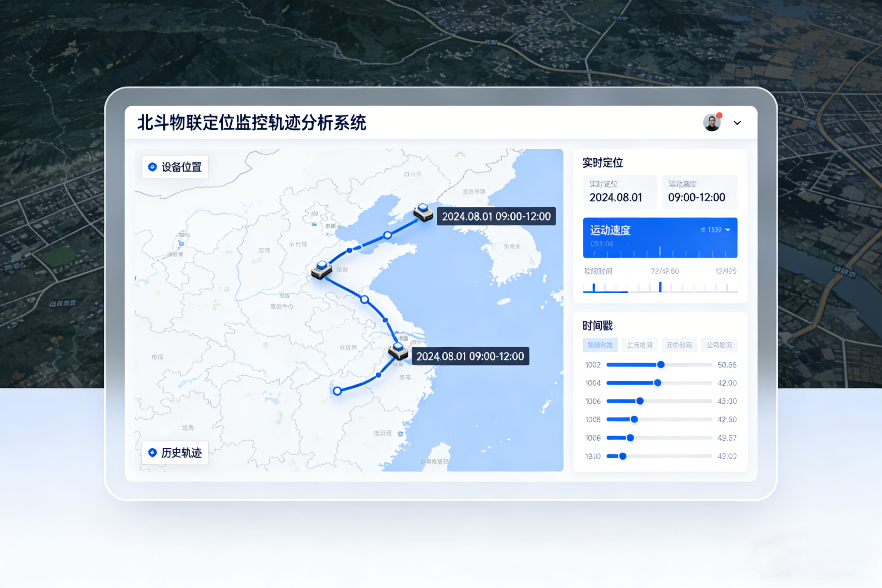Select the first highlighted tab under 时间戳

tap(600, 345)
